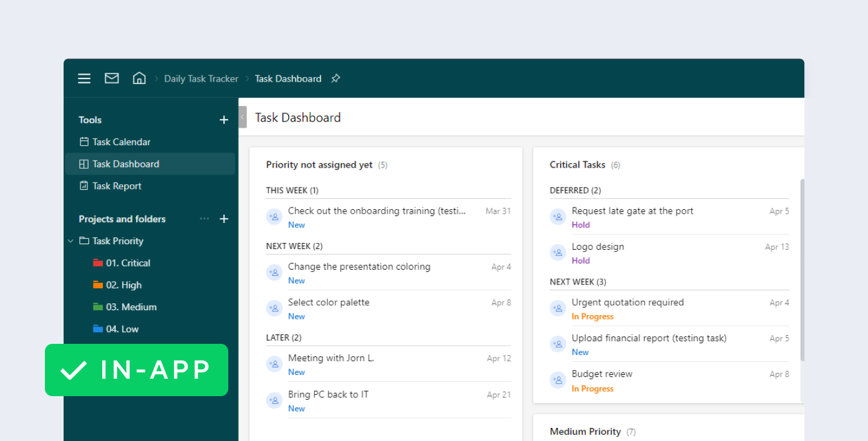Screen dimensions: 868x441
Task: Collapse the left sidebar panel
Action: coord(243,117)
